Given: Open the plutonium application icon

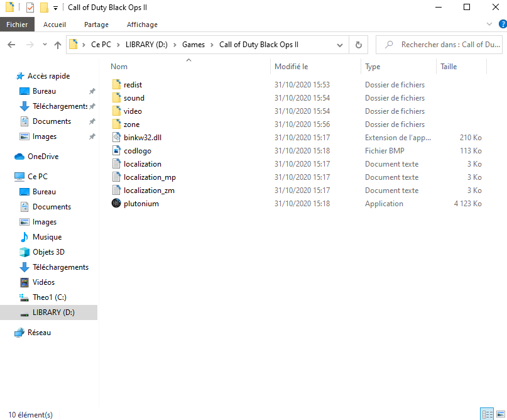Looking at the screenshot, I should [x=116, y=203].
